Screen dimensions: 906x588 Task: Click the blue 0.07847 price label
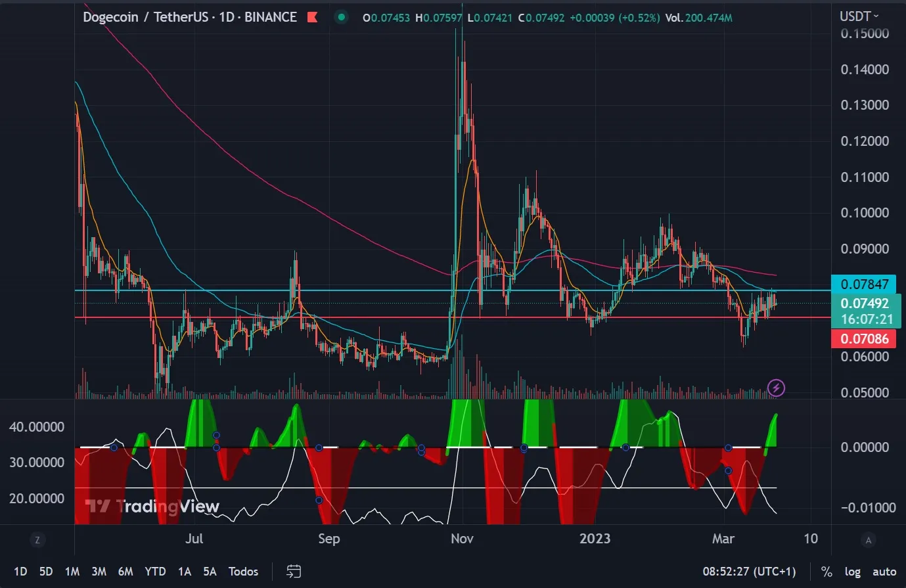click(x=865, y=284)
